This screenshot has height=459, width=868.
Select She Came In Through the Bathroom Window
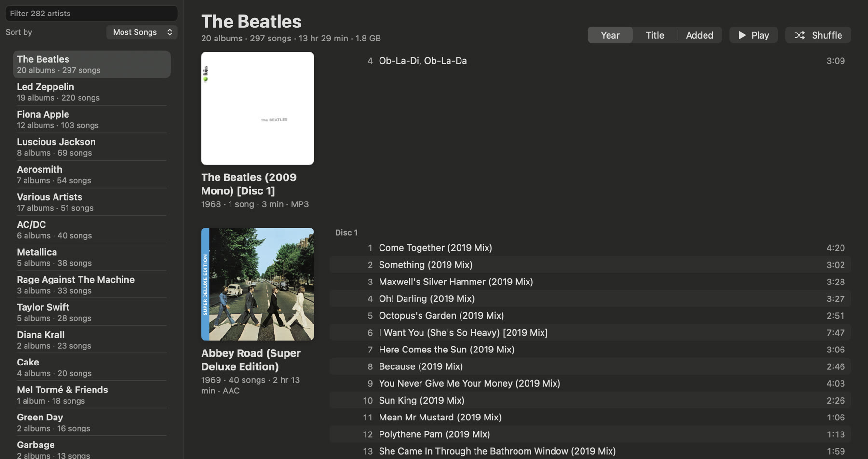(x=590, y=451)
